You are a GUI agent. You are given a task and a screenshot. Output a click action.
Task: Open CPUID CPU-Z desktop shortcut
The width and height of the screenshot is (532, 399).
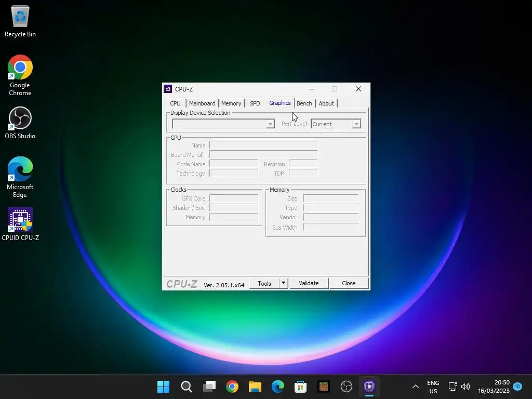point(20,224)
